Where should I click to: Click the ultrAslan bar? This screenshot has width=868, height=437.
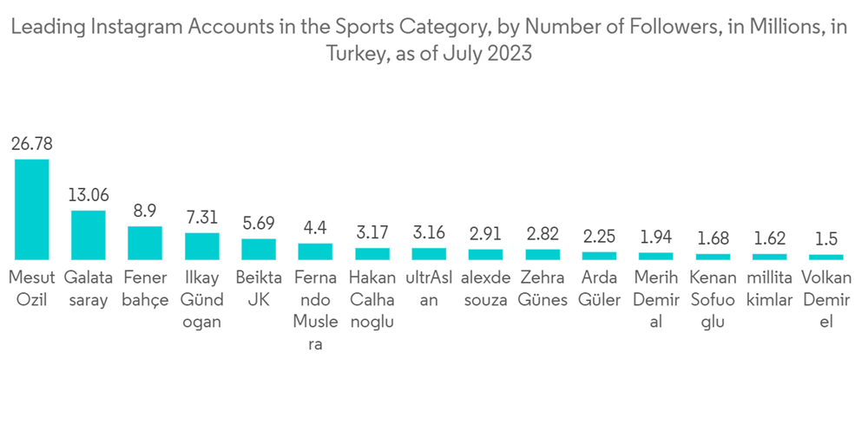point(429,254)
